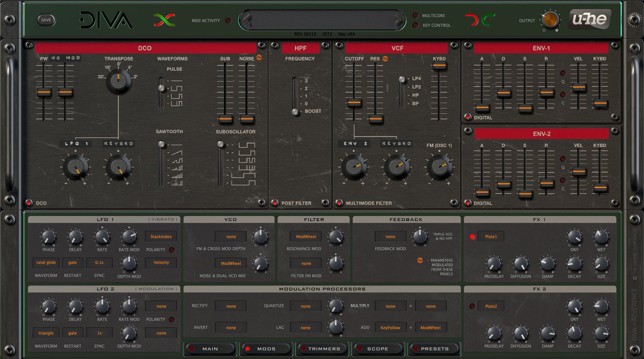
Task: Click the VCF CUTOFF slider handle
Action: (x=354, y=103)
